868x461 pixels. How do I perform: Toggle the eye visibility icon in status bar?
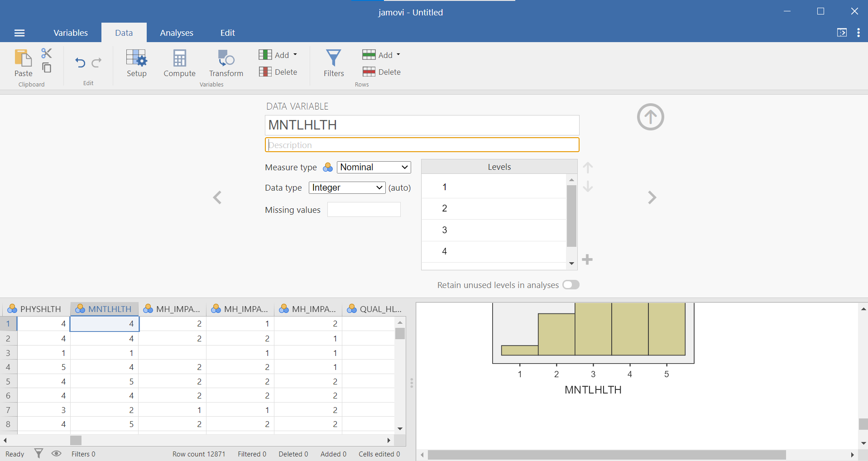tap(56, 453)
